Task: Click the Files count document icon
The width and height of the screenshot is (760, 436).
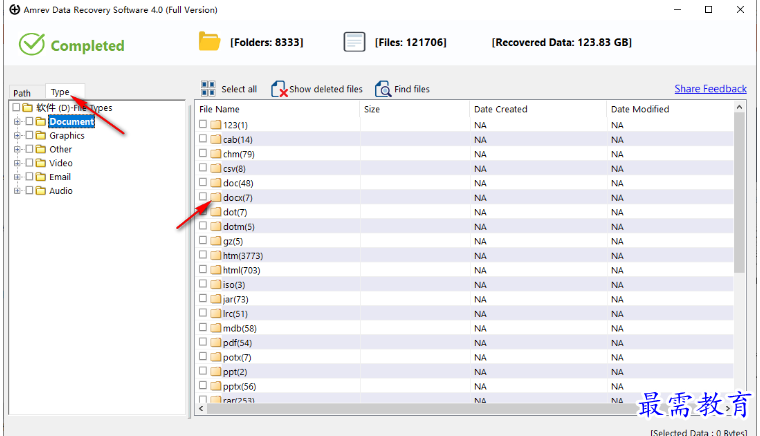Action: [354, 42]
